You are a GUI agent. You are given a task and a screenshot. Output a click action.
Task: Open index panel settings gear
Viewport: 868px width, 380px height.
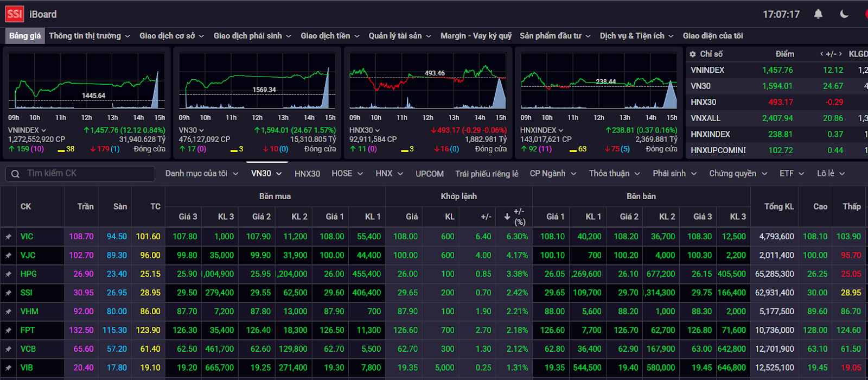[693, 54]
